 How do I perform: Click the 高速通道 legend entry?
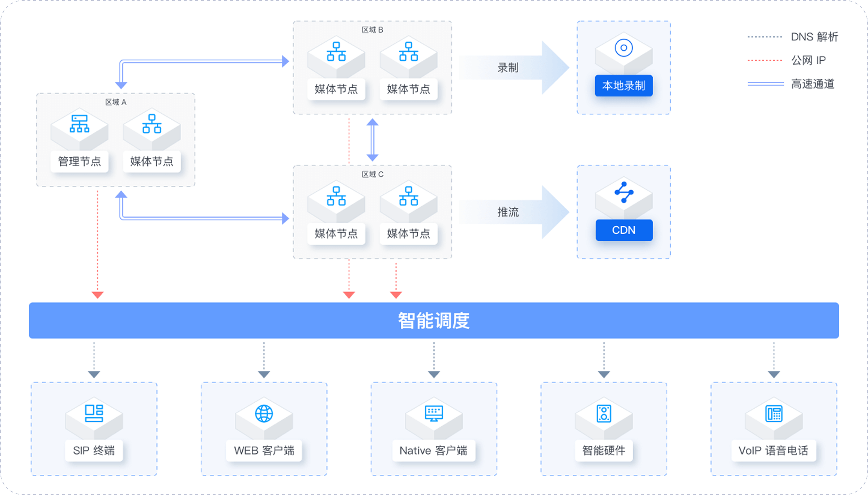pyautogui.click(x=791, y=84)
